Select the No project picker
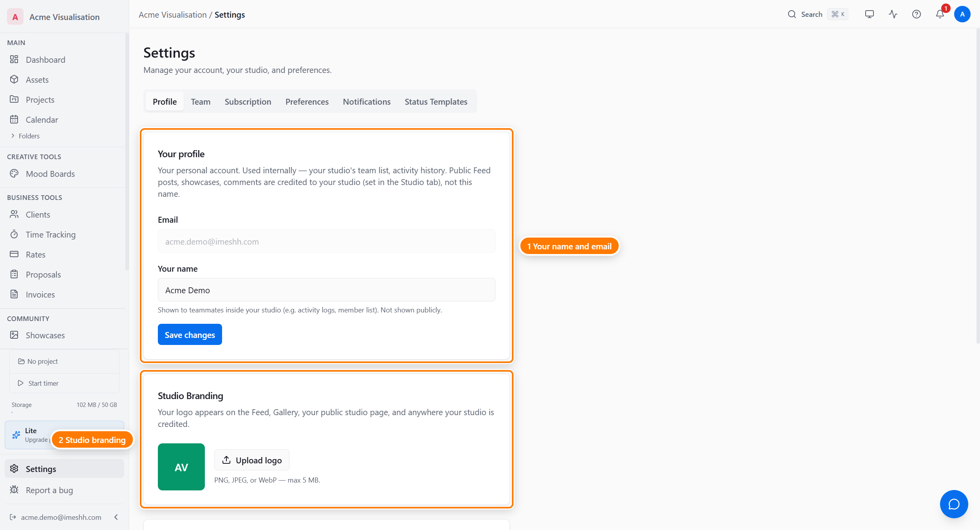 click(x=64, y=361)
